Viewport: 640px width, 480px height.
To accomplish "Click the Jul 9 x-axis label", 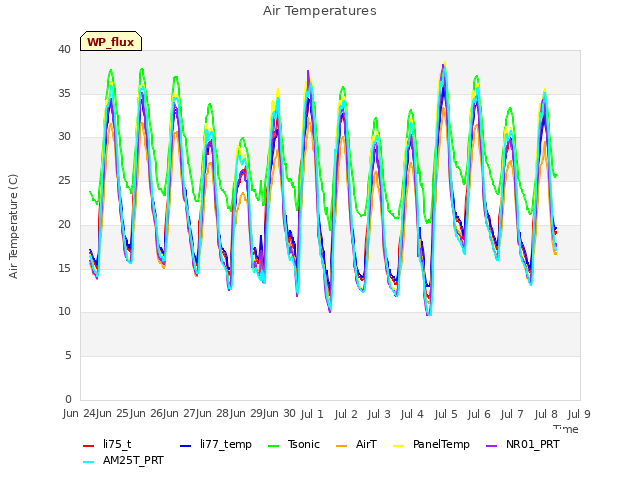I will pyautogui.click(x=579, y=414).
